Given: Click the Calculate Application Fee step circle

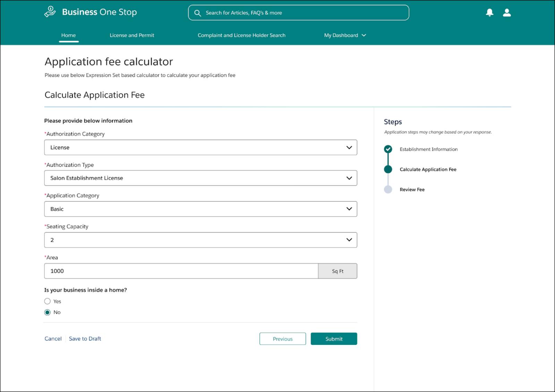Looking at the screenshot, I should (x=388, y=169).
